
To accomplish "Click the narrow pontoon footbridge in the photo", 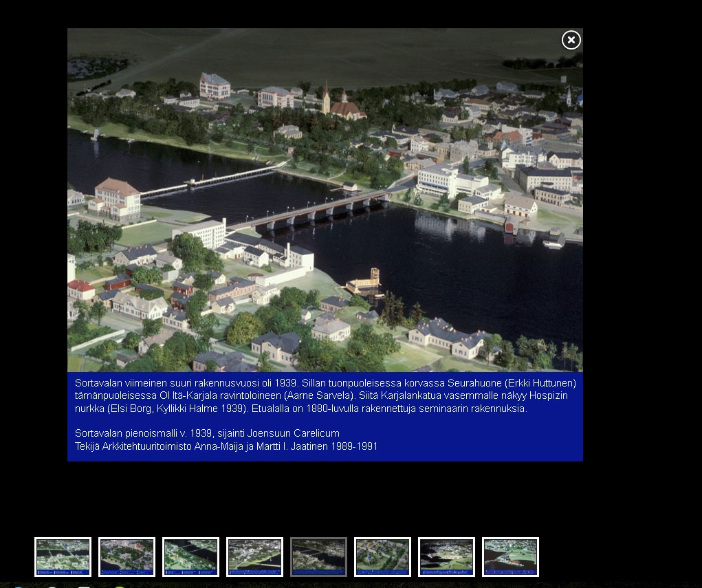I will click(206, 181).
